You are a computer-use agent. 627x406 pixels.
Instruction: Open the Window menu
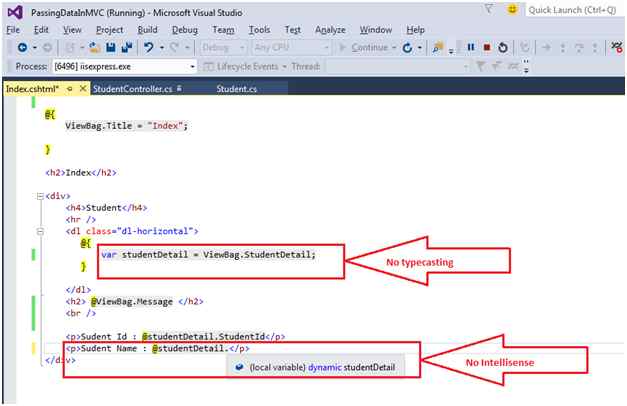[x=376, y=30]
